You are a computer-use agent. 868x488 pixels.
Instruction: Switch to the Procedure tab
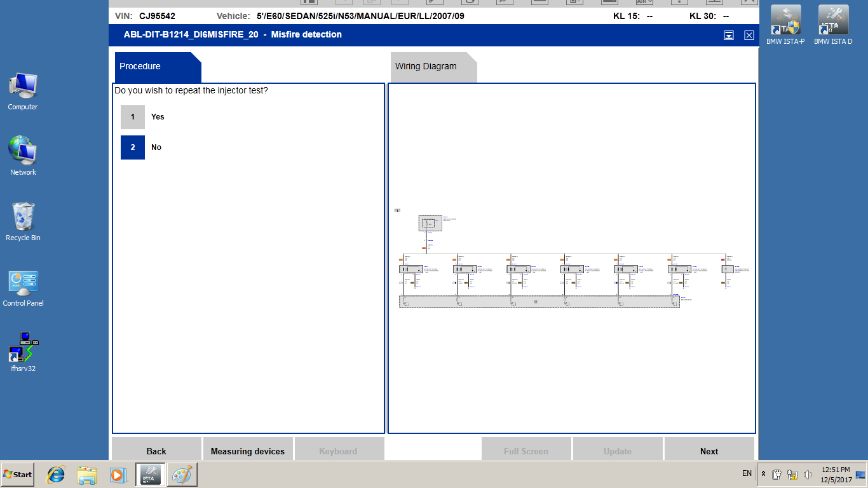coord(157,67)
